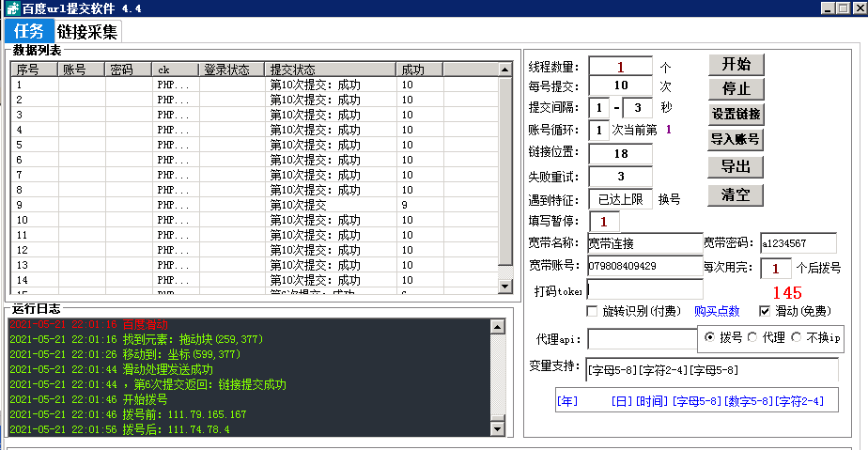Click the app icon in title bar

[12, 8]
